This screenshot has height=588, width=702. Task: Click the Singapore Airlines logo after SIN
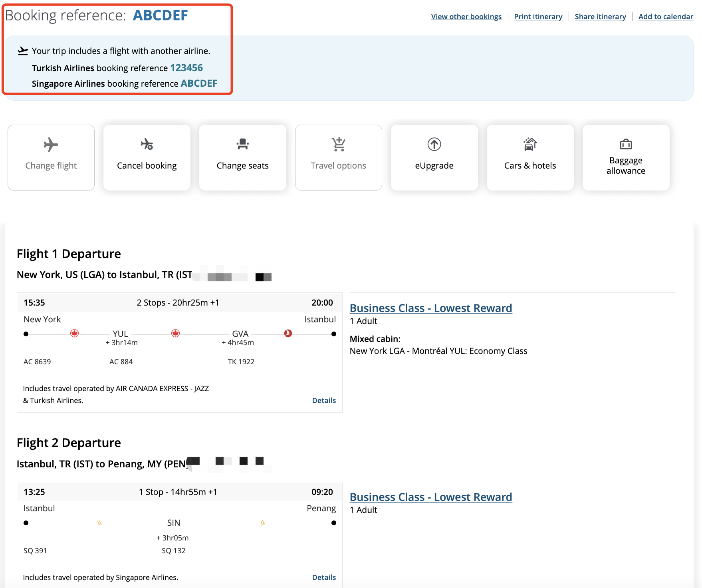(x=262, y=522)
